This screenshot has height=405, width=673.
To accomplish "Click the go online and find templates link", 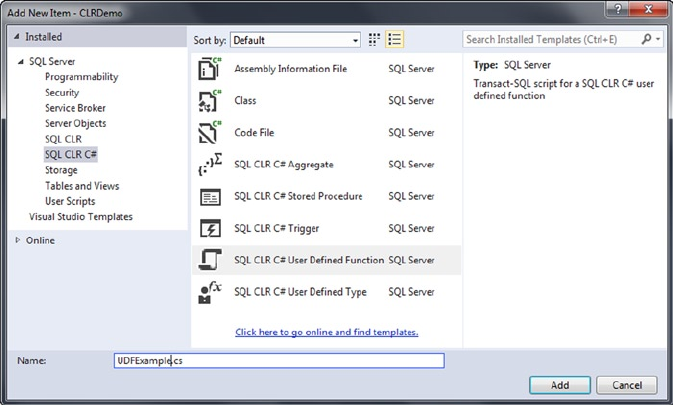I will [x=326, y=332].
